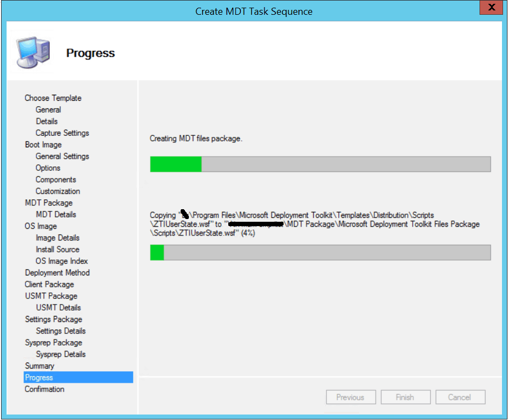Go to the Deployment Method step
The width and height of the screenshot is (508, 420).
(57, 273)
